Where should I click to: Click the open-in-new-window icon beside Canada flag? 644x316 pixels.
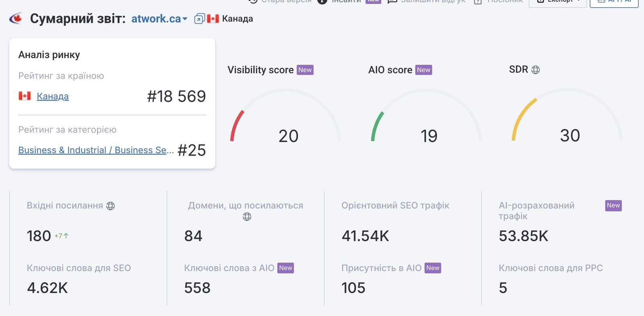click(199, 19)
